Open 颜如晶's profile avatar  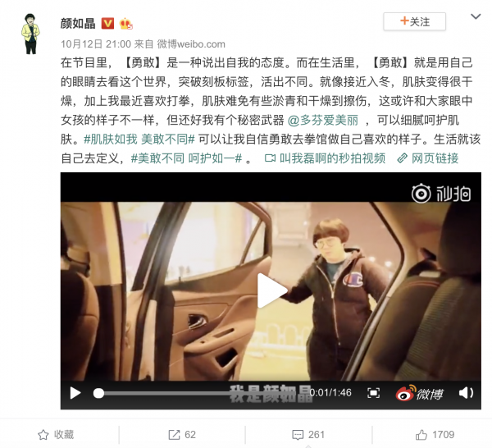pos(30,34)
